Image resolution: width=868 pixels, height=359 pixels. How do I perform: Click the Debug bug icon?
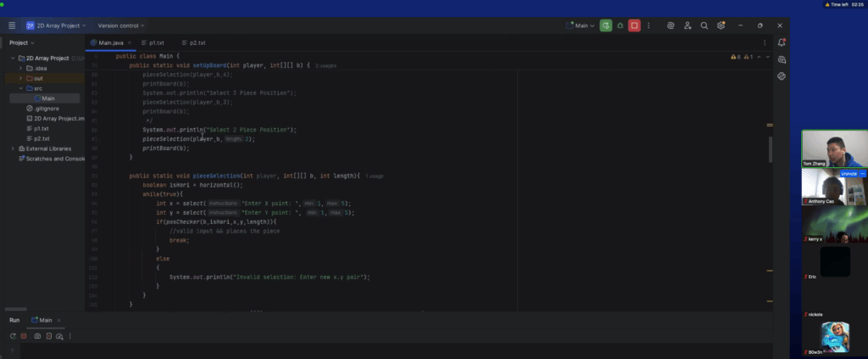(620, 25)
